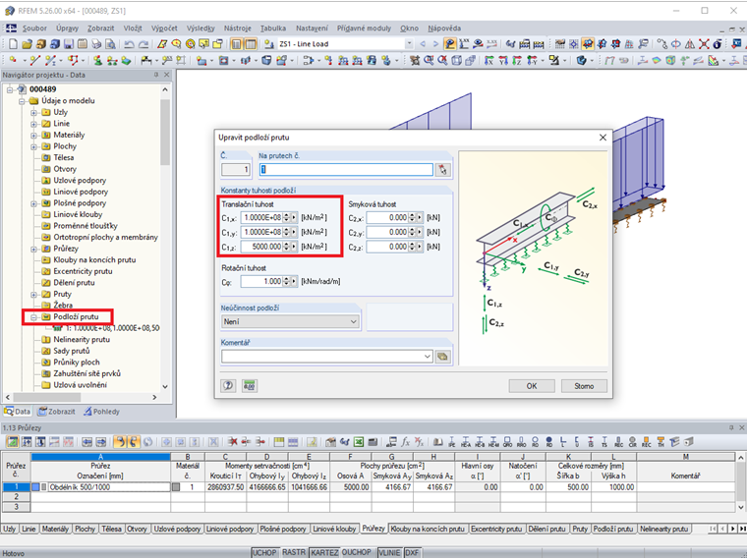747x560 pixels.
Task: Click the units and decimals icon in dialog
Action: pyautogui.click(x=249, y=385)
